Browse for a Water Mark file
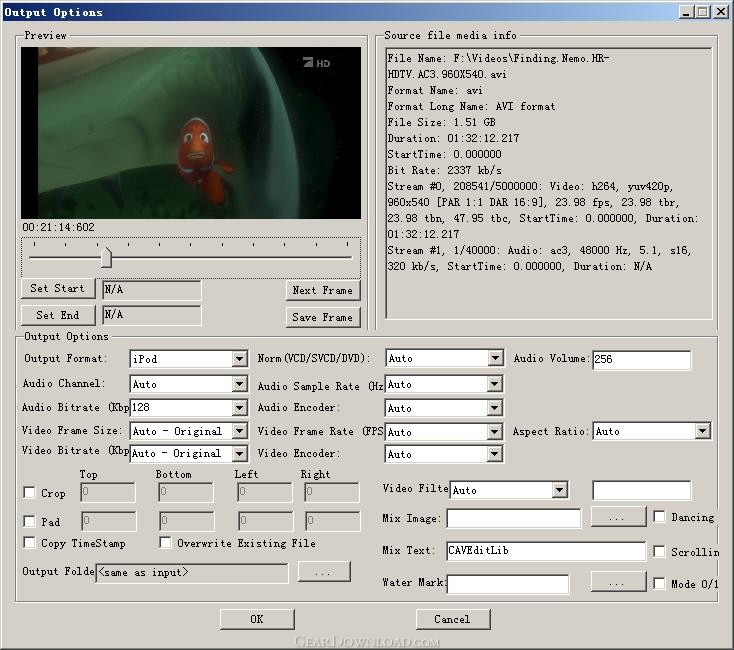734x650 pixels. pyautogui.click(x=618, y=582)
